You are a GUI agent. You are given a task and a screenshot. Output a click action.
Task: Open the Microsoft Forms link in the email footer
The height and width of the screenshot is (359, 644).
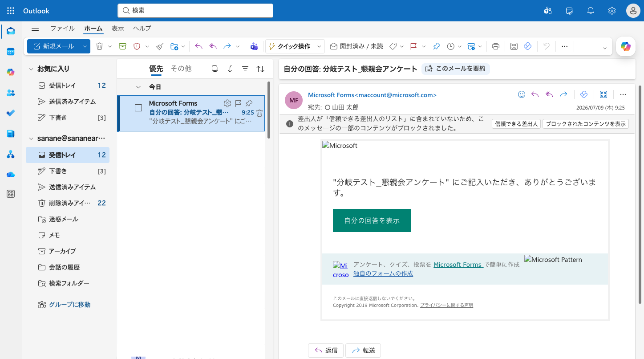tap(458, 265)
